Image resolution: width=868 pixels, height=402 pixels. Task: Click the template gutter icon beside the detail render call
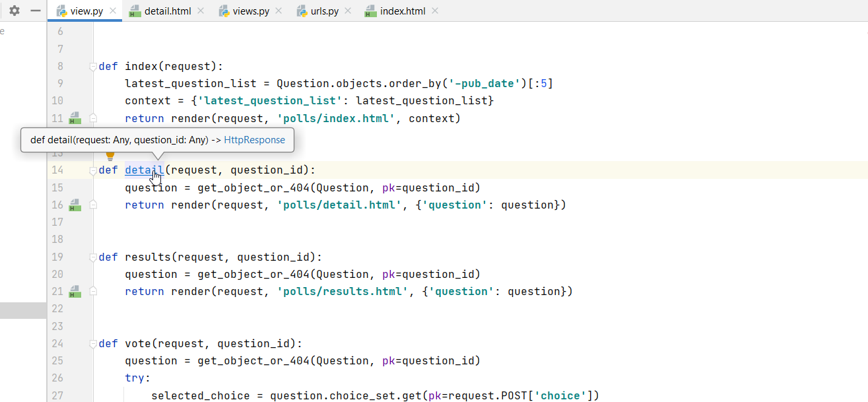tap(75, 205)
